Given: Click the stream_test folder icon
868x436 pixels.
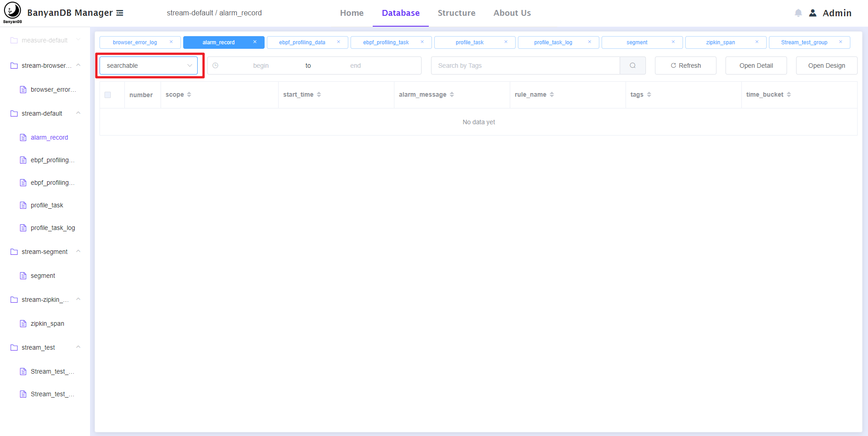Looking at the screenshot, I should [14, 347].
